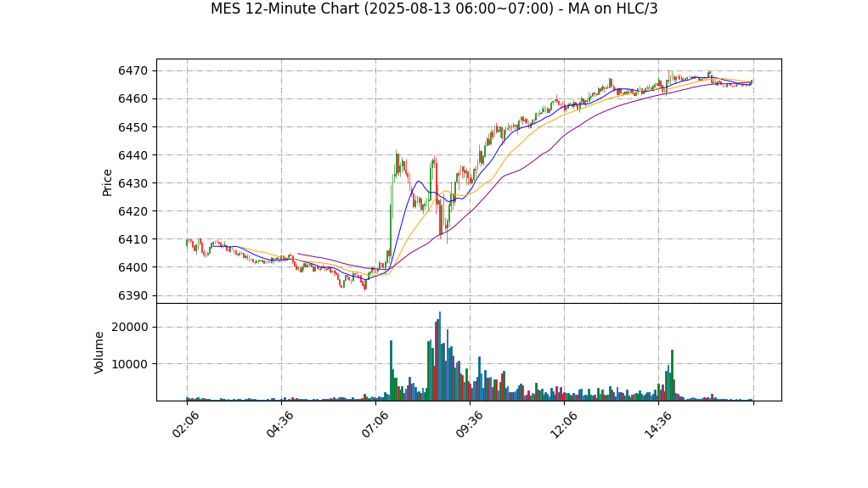Click the 02:06 time axis label

(186, 424)
